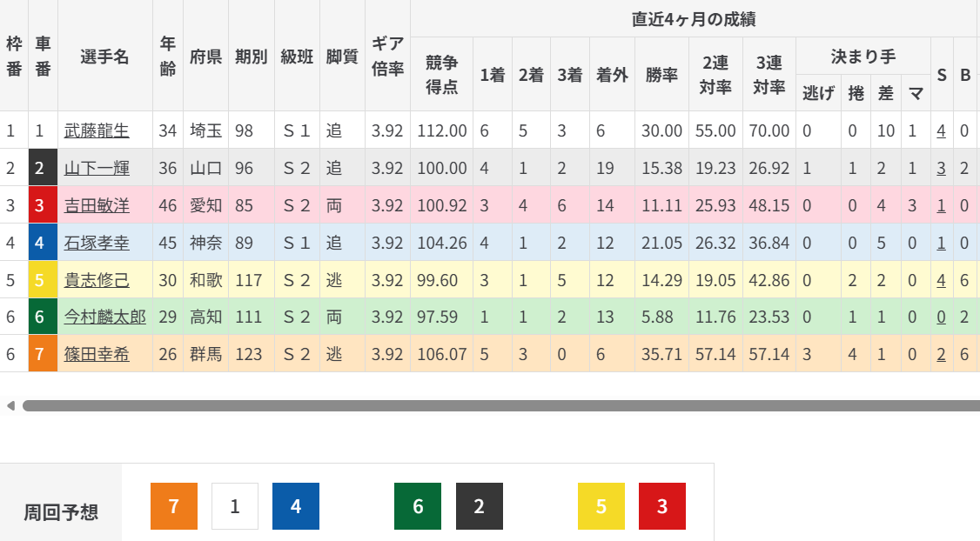Click S count link for 武藤龍生
This screenshot has height=541, width=980.
coord(941,131)
